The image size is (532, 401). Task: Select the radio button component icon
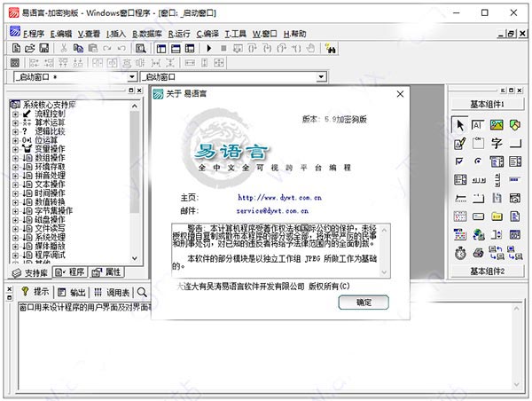pos(478,161)
